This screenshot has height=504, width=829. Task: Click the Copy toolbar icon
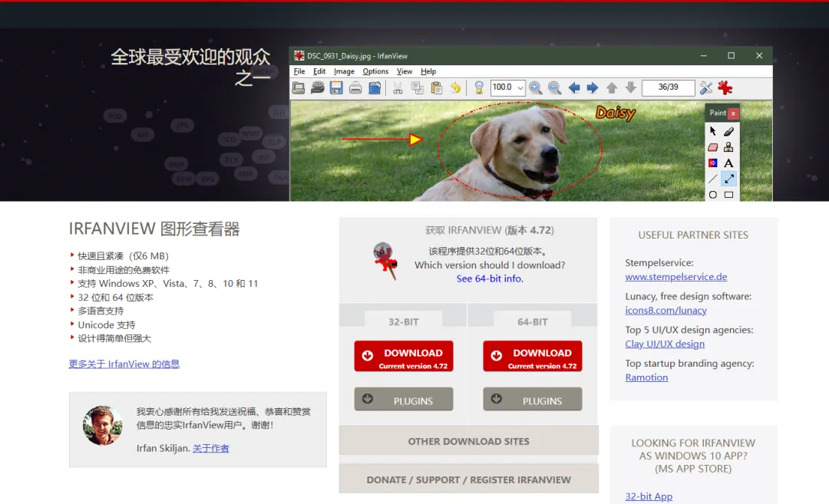point(417,87)
